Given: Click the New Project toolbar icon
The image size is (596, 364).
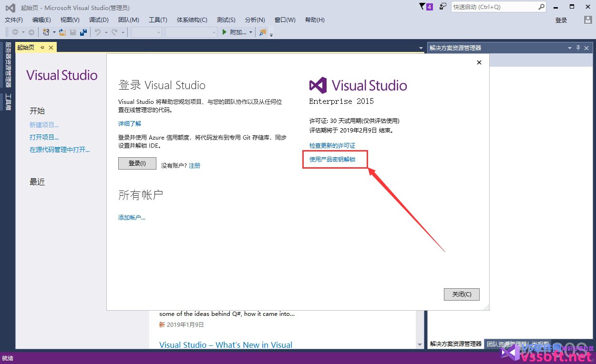Looking at the screenshot, I should [x=46, y=32].
